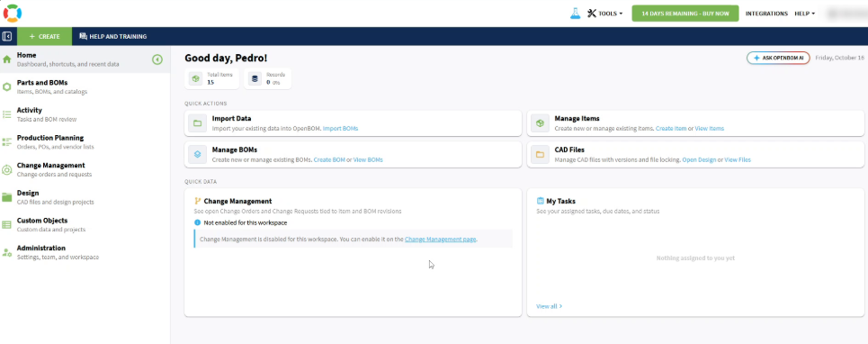Click View all in My Tasks
868x344 pixels.
point(550,306)
